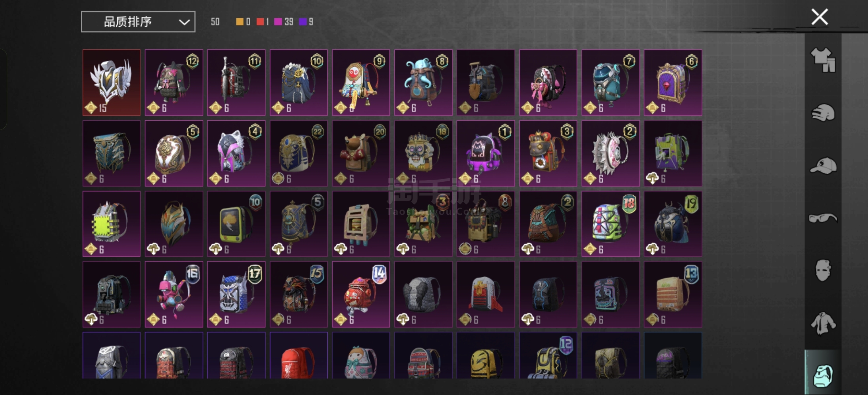Screen dimensions: 868x395
Task: Select the winged armor backpack valued 15
Action: (112, 83)
